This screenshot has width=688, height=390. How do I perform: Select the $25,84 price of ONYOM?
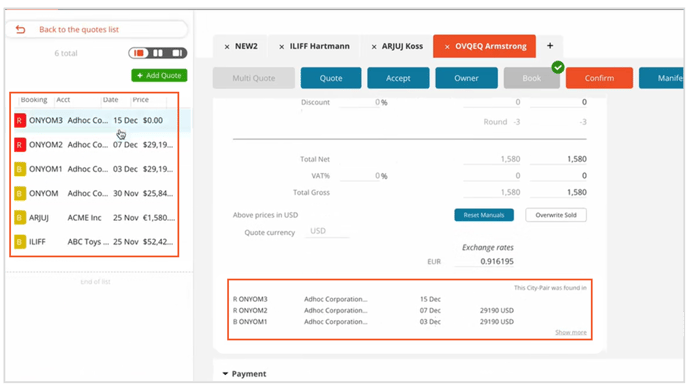[158, 193]
